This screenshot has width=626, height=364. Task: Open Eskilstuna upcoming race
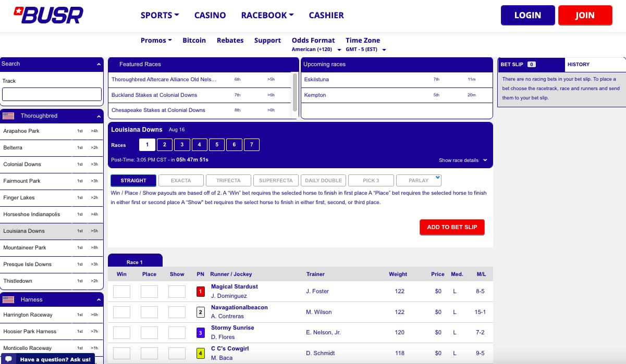pos(397,80)
